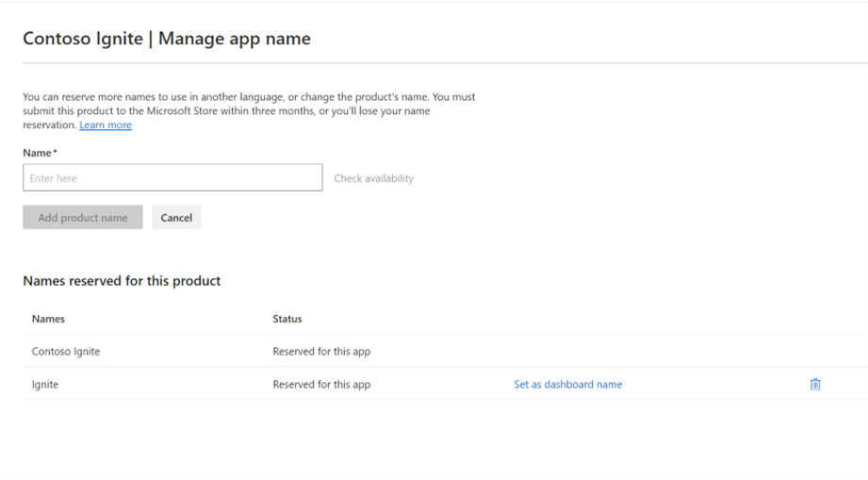Select the Ignite name cell
The height and width of the screenshot is (480, 868).
(45, 385)
